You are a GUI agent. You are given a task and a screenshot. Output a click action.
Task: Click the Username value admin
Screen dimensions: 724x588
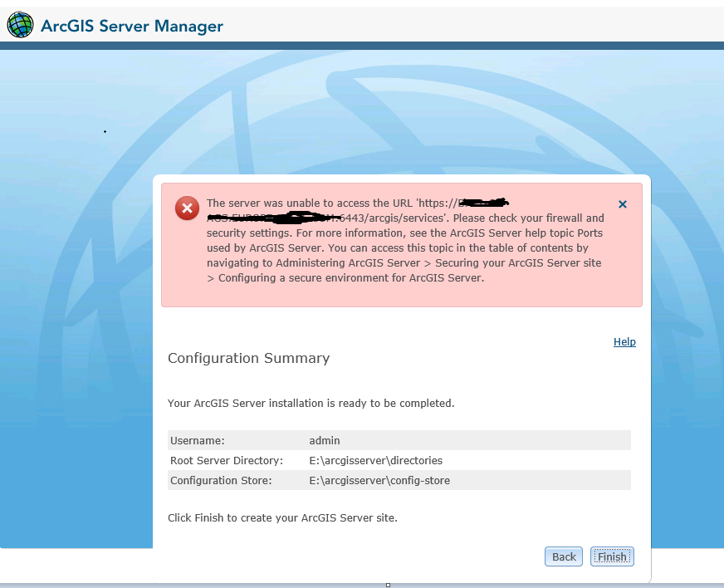(325, 441)
